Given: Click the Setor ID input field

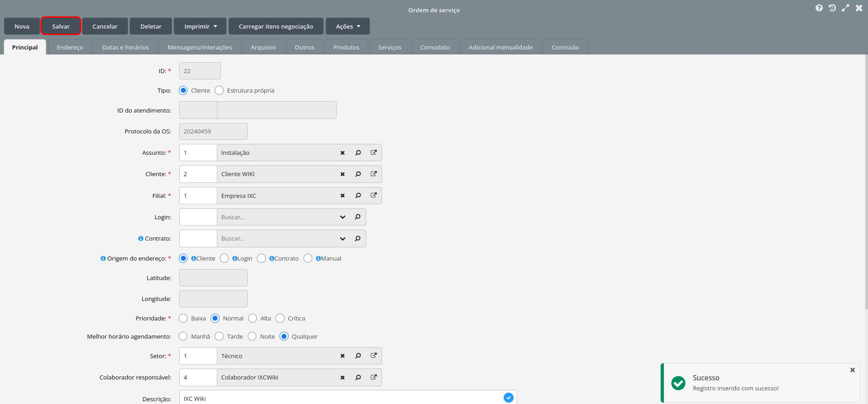Looking at the screenshot, I should pyautogui.click(x=198, y=356).
